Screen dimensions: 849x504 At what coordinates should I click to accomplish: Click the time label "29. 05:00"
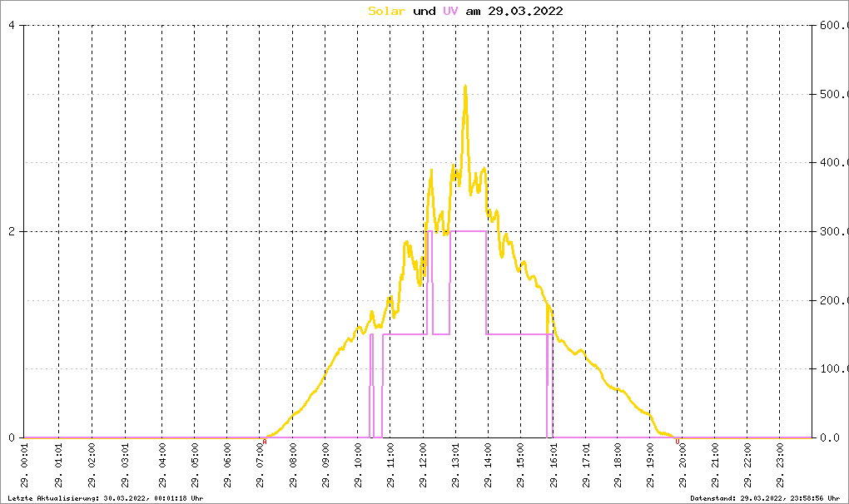[x=195, y=466]
